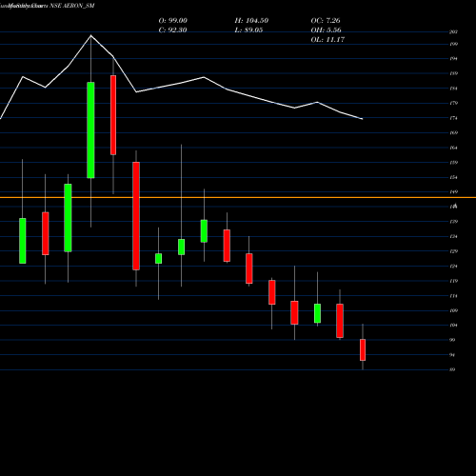Select the open value O: 99.00
The image size is (476, 476).
click(x=172, y=20)
